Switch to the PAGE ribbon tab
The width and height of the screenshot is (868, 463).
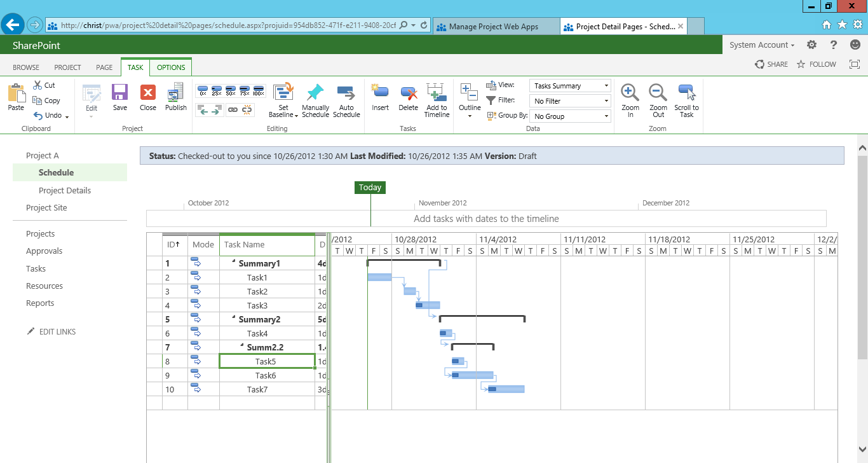[104, 67]
